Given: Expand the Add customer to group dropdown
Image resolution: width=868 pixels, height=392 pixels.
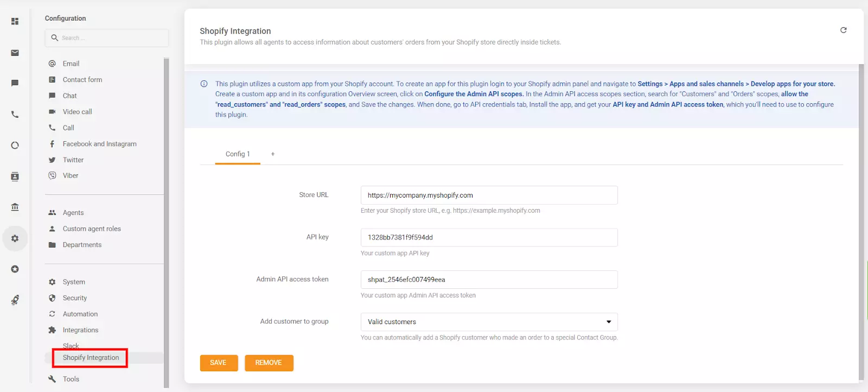Looking at the screenshot, I should click(x=489, y=322).
